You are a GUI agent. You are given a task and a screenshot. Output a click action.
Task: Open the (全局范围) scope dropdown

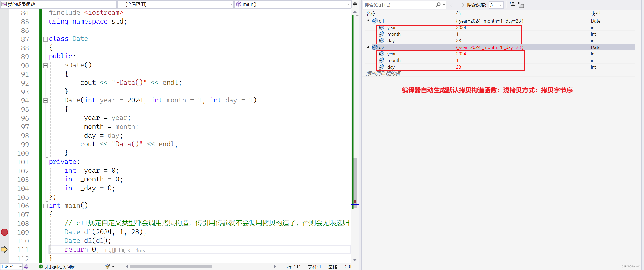point(231,4)
